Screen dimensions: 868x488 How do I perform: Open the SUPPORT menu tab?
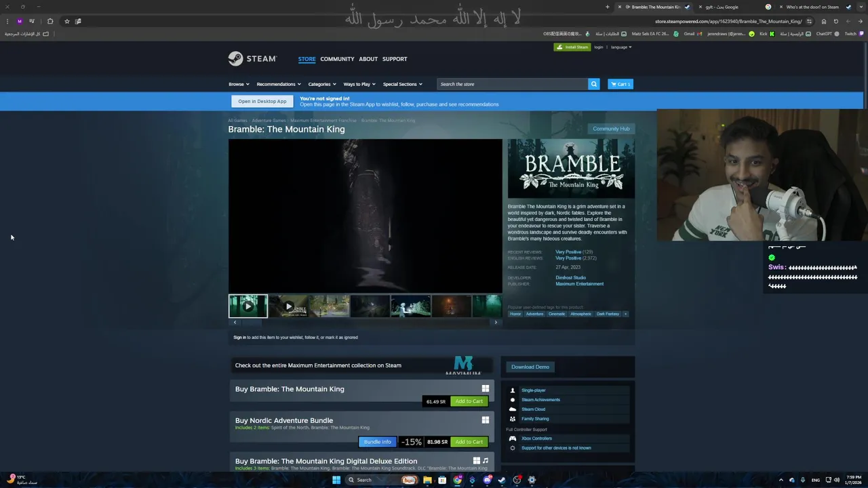[x=395, y=59]
